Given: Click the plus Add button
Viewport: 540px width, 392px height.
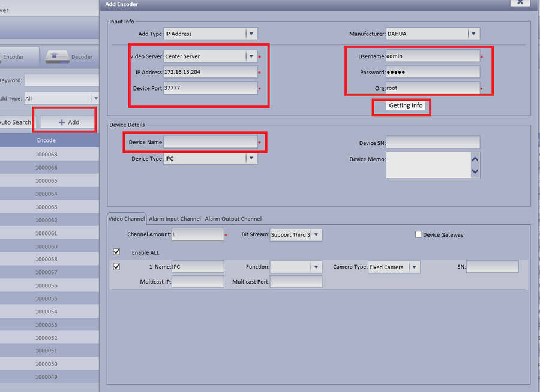Looking at the screenshot, I should coord(67,122).
